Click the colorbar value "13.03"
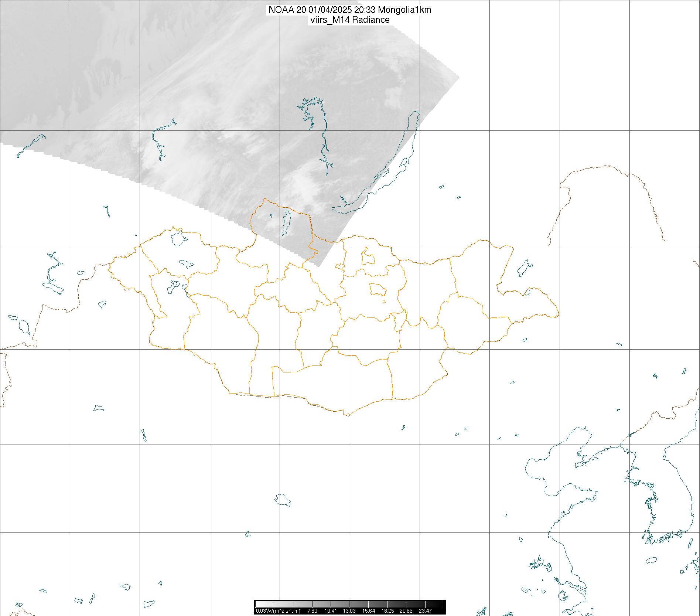The height and width of the screenshot is (616, 700). coord(349,611)
